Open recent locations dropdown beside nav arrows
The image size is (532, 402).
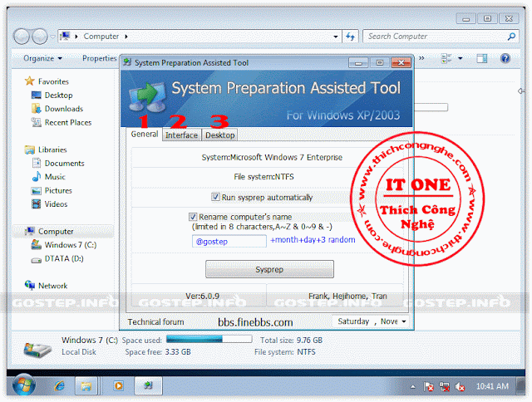coord(52,37)
